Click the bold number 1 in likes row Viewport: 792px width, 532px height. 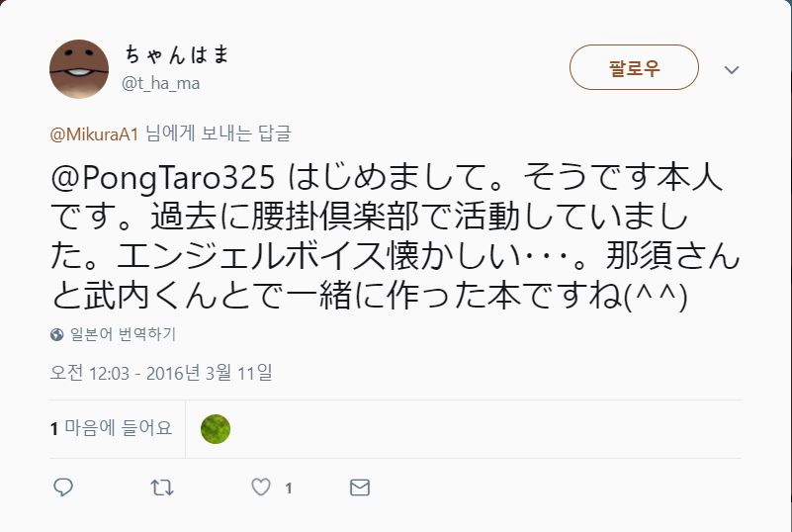click(x=54, y=429)
